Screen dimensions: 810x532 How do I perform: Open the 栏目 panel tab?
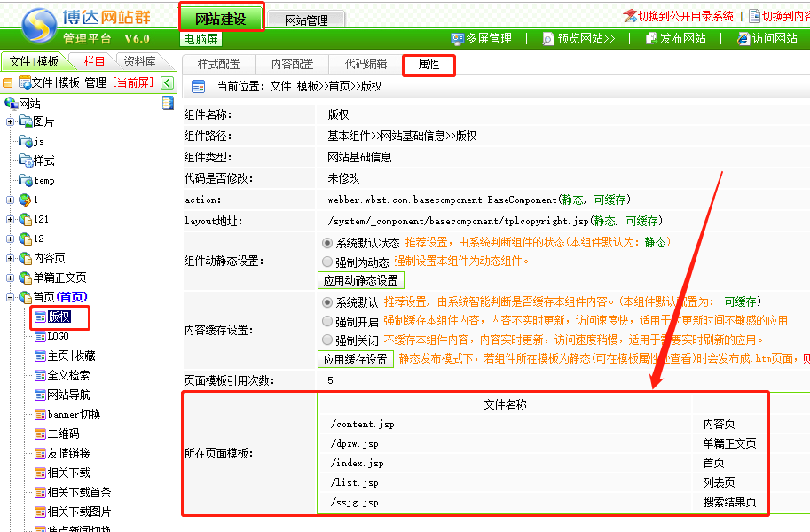[x=94, y=61]
